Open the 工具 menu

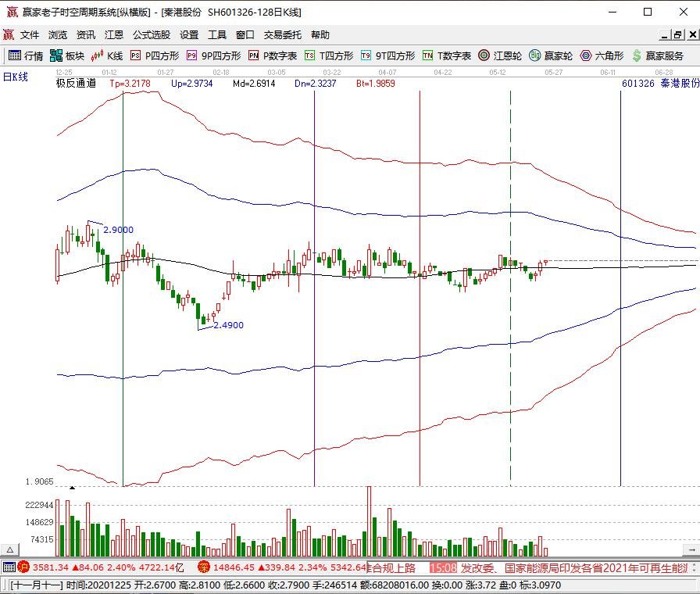217,35
